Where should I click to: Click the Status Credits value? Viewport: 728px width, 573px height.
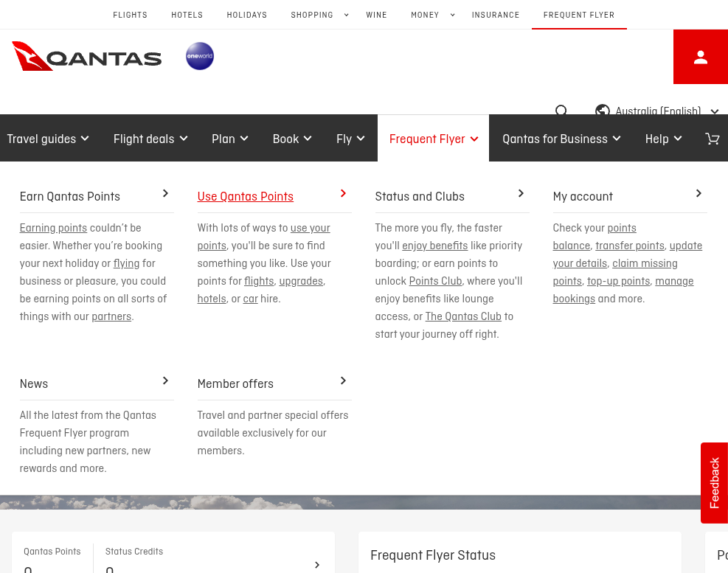coord(110,569)
